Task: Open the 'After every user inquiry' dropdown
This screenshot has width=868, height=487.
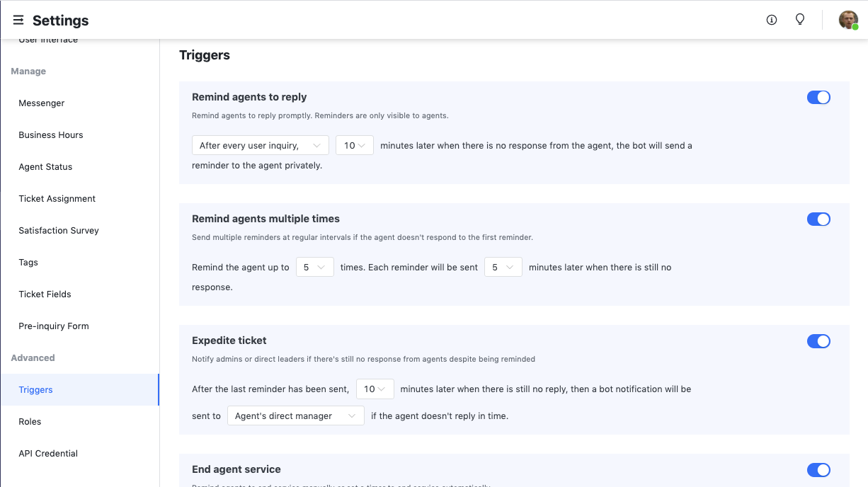Action: [x=260, y=144]
